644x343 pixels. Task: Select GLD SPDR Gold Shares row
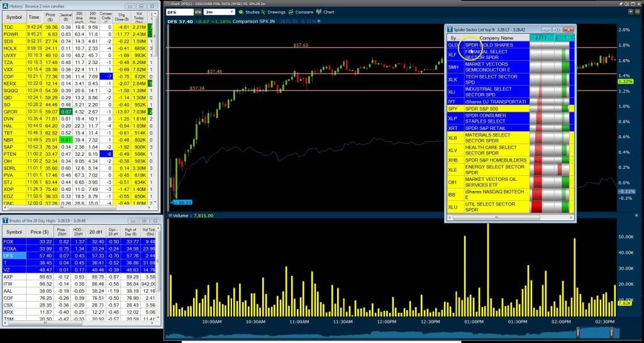[x=511, y=45]
